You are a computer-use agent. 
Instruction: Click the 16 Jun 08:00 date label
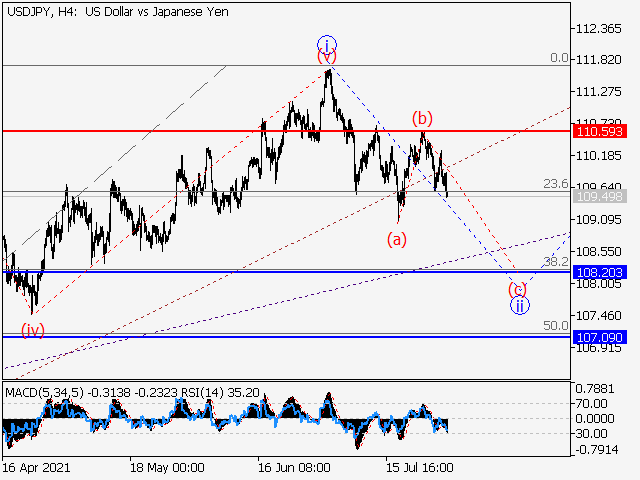pyautogui.click(x=294, y=468)
